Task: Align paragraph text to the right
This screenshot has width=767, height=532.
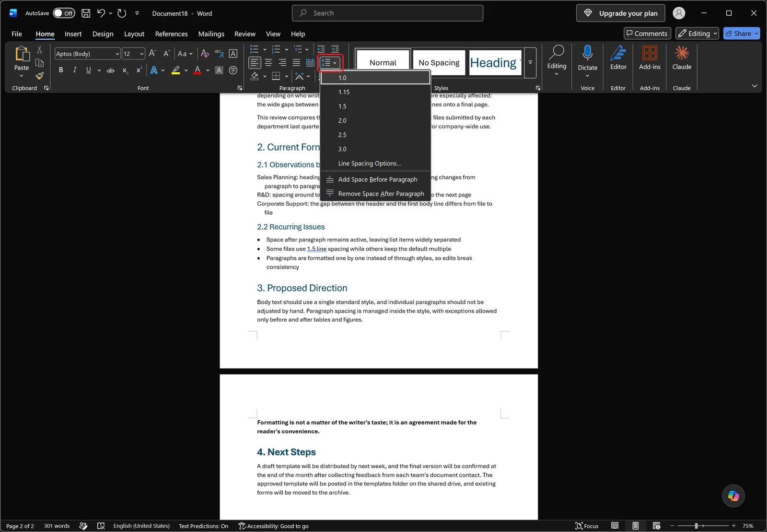Action: pos(282,63)
